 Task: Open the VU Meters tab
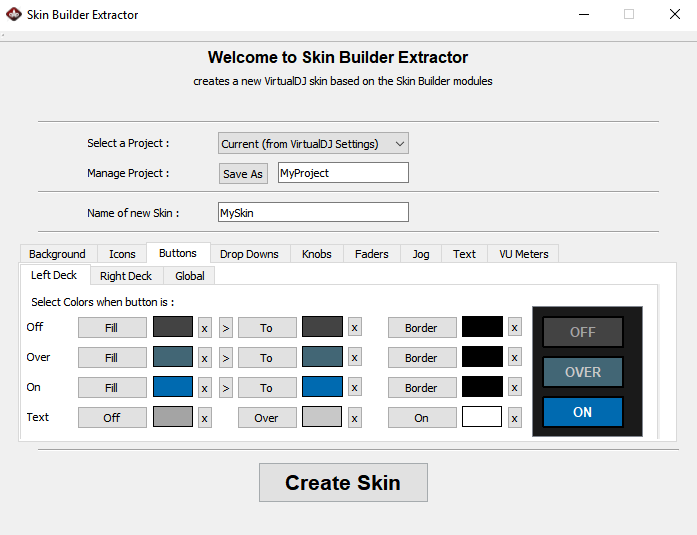tap(524, 254)
